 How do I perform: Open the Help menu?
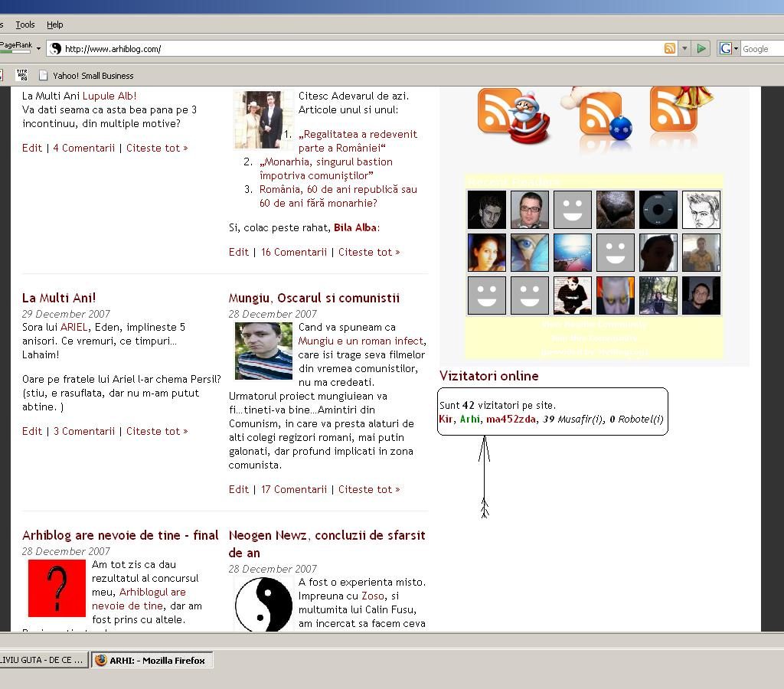coord(55,24)
